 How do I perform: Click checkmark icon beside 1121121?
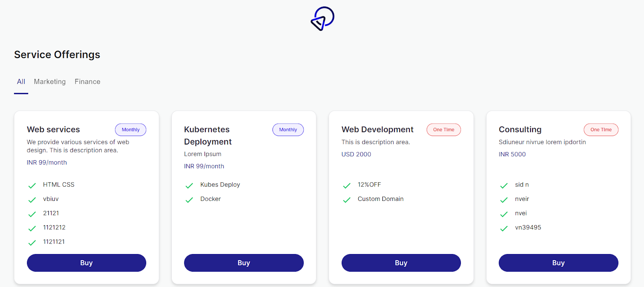point(32,243)
